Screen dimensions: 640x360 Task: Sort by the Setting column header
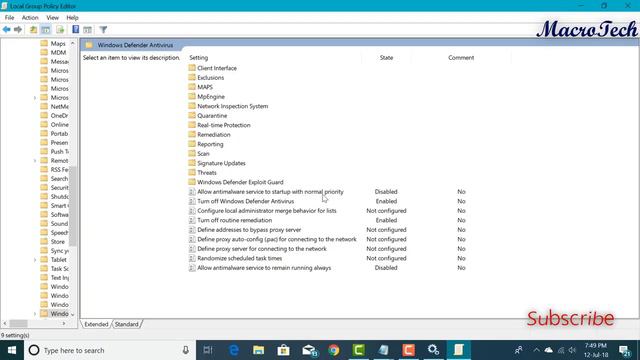198,58
